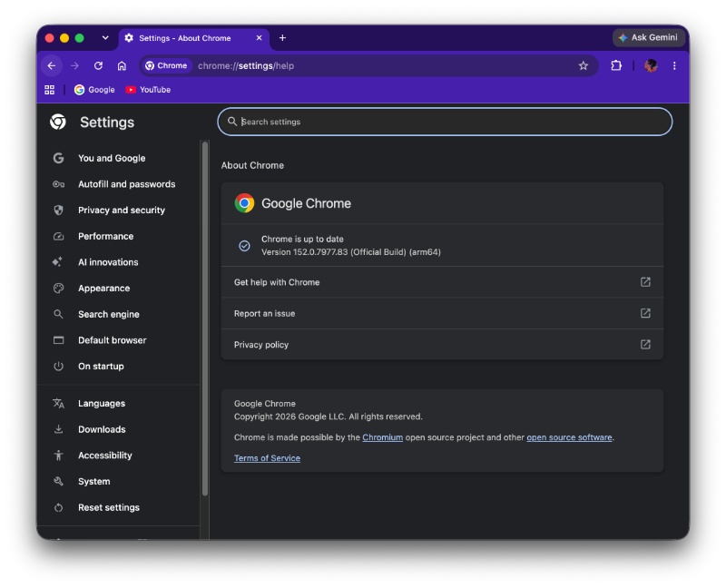Click the Chrome logo beside Settings title
The height and width of the screenshot is (588, 726).
click(58, 122)
